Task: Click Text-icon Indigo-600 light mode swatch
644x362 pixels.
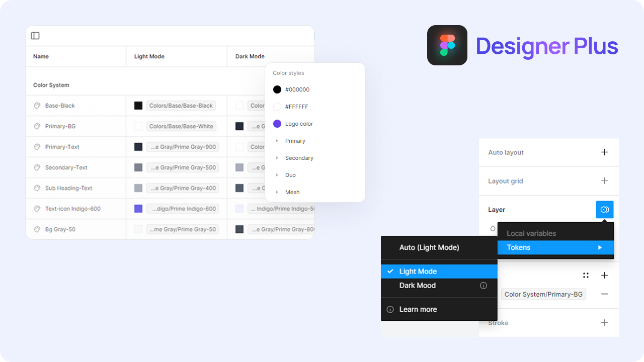Action: [138, 209]
